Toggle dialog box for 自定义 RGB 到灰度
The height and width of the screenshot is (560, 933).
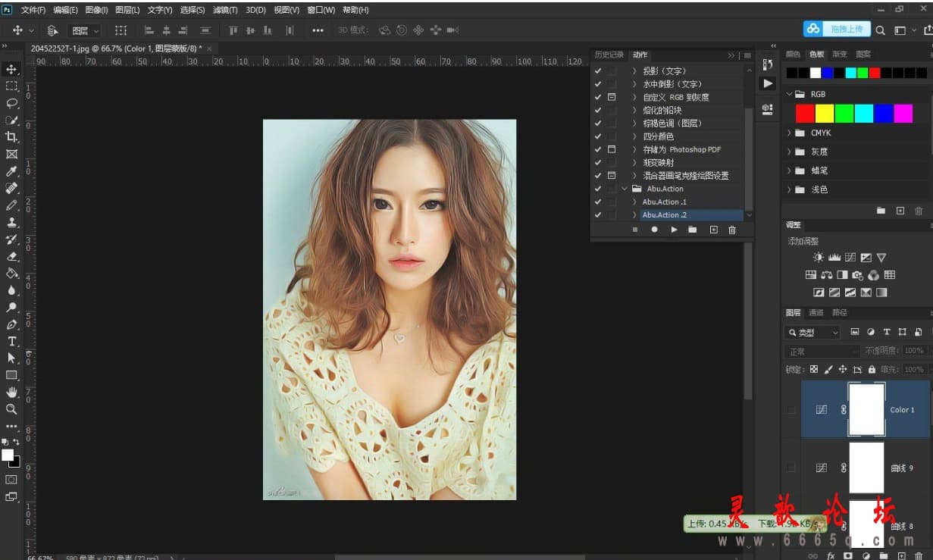pos(612,98)
